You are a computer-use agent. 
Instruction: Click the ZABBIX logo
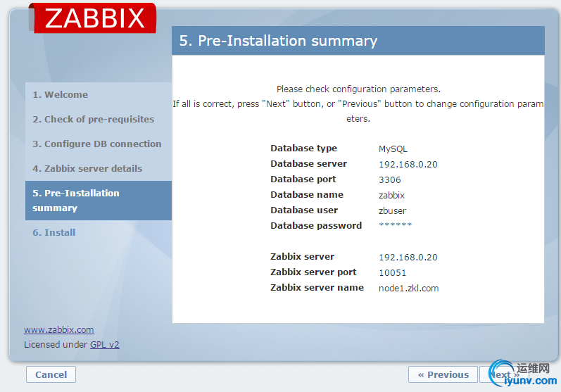coord(92,18)
